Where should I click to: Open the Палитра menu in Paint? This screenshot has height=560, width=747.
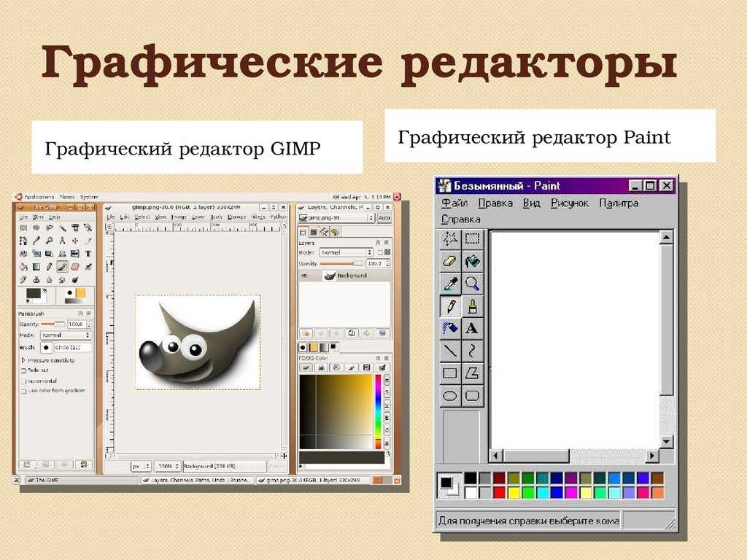(x=619, y=203)
